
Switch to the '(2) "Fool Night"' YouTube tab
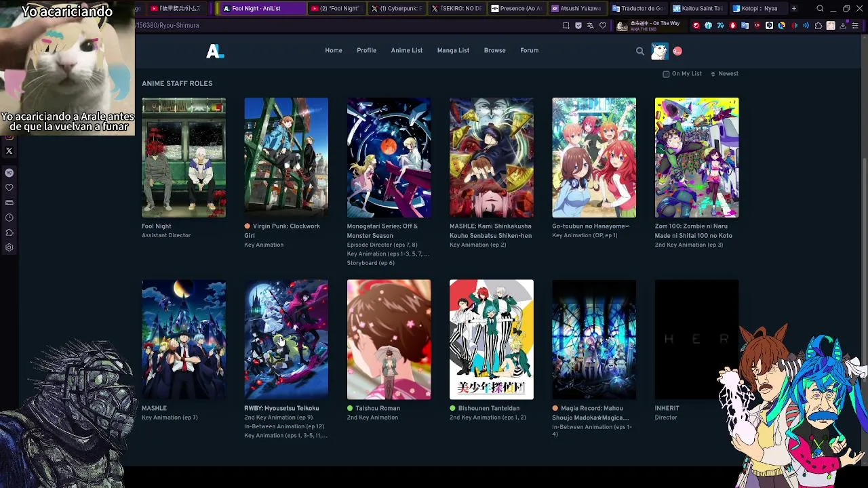(336, 9)
